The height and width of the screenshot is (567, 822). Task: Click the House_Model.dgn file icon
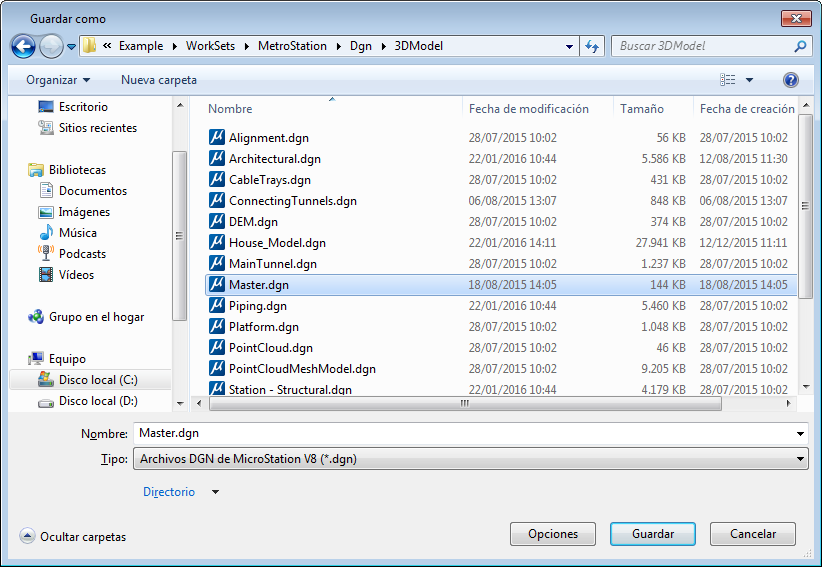[217, 242]
